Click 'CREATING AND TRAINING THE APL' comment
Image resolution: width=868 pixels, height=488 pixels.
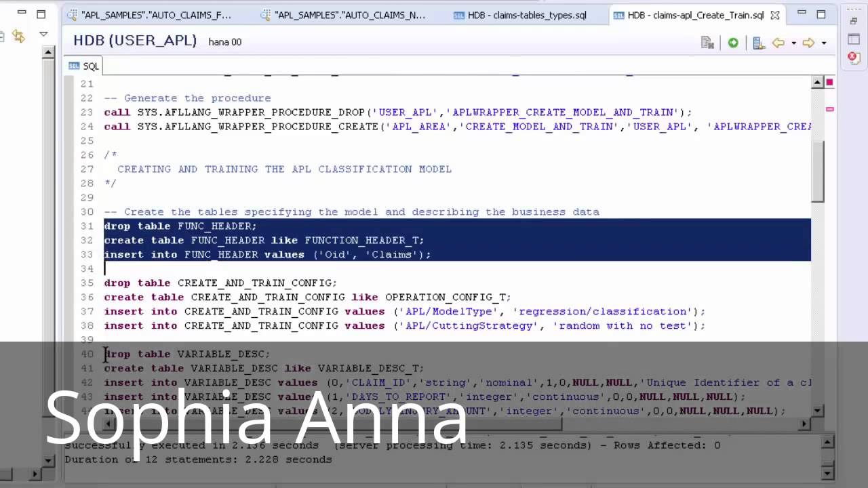(x=284, y=169)
